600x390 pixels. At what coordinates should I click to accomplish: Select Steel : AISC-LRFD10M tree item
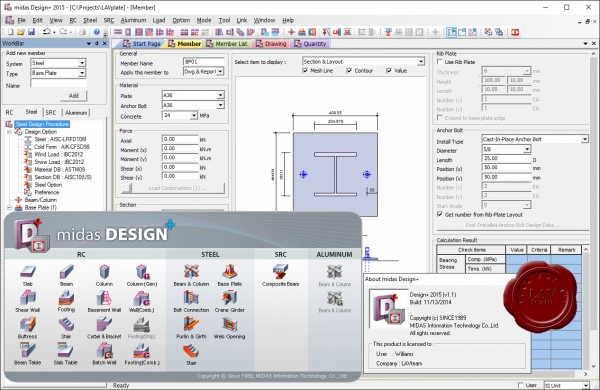click(x=60, y=139)
